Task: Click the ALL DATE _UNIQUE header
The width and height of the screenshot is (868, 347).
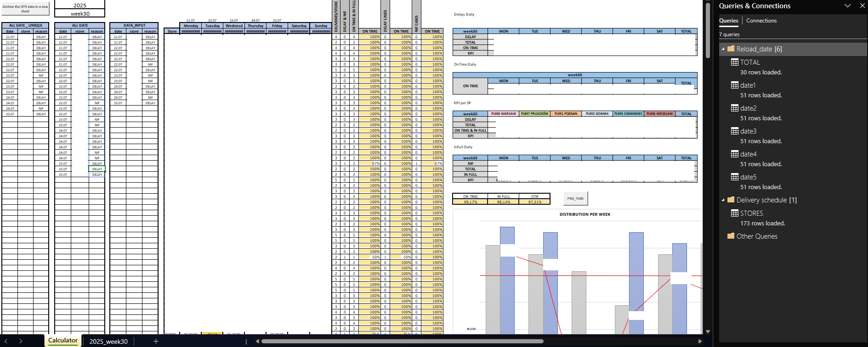Action: coord(25,25)
